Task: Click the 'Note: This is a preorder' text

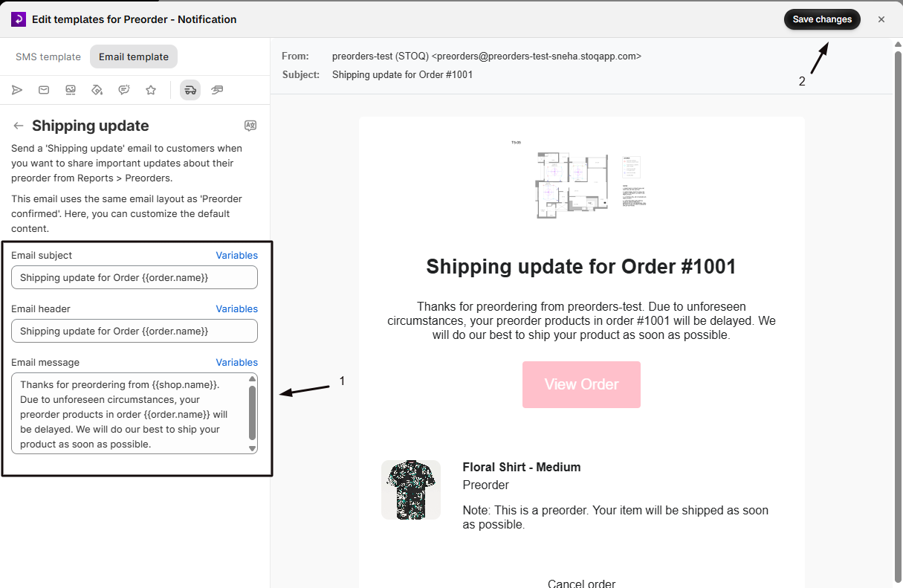Action: click(x=615, y=517)
